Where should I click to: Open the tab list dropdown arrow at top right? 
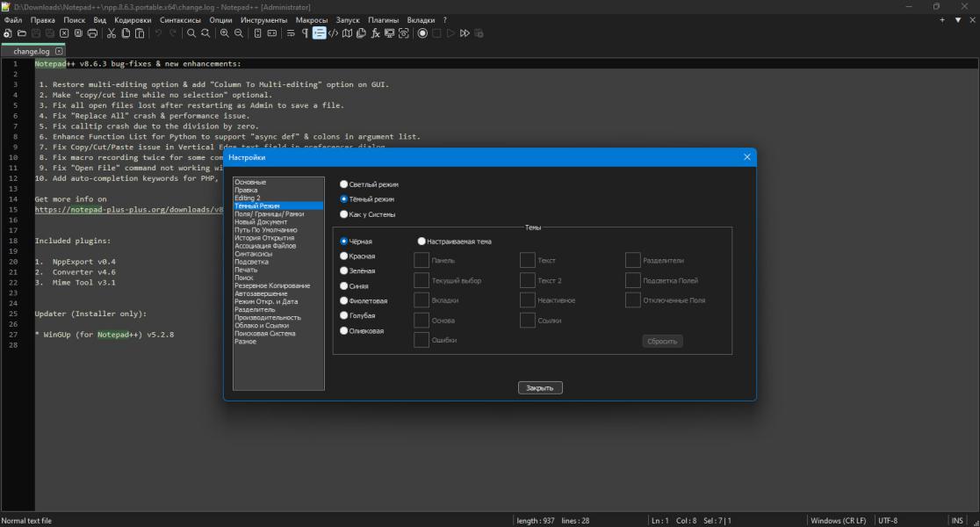[x=957, y=20]
